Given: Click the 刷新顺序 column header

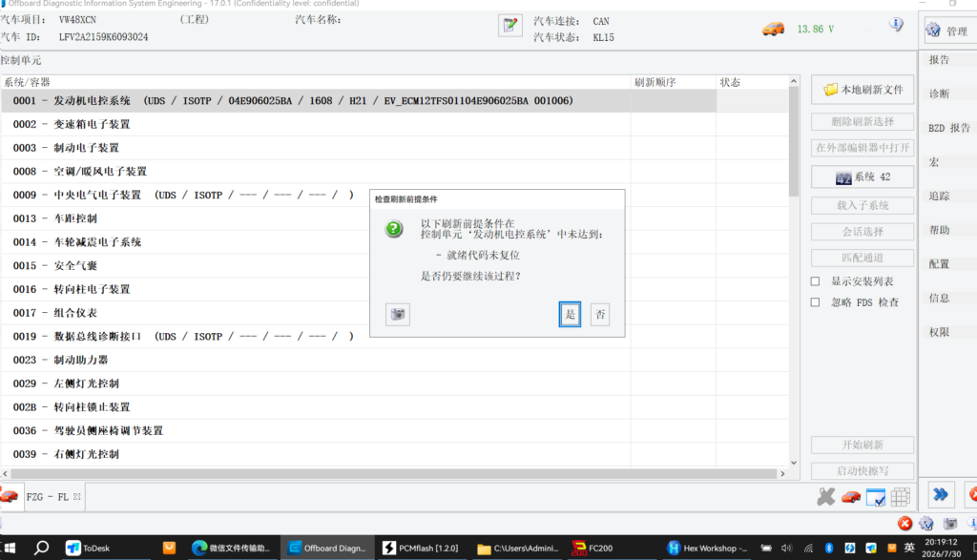Looking at the screenshot, I should 673,82.
